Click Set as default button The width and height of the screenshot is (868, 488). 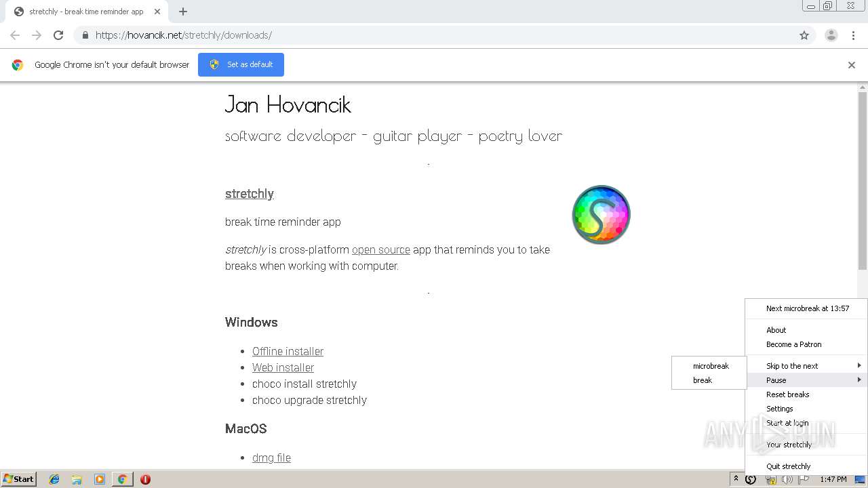click(x=241, y=64)
